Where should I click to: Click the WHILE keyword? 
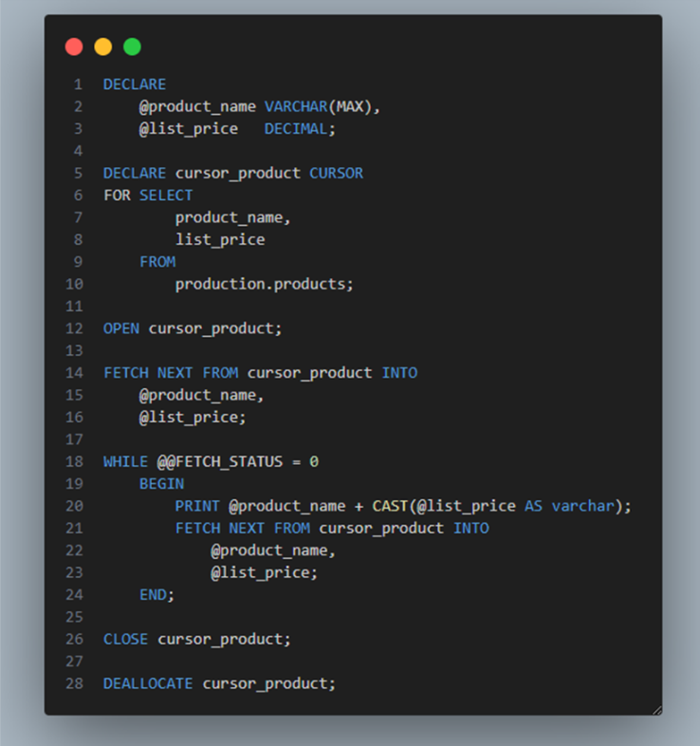click(x=125, y=461)
